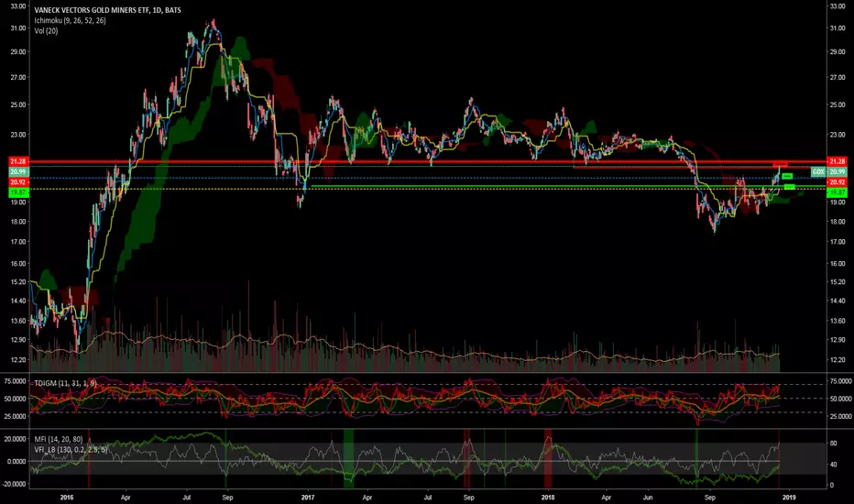Image resolution: width=854 pixels, height=504 pixels.
Task: Select the TDIGM (11, 31, 1, 9) indicator legend
Action: point(65,383)
